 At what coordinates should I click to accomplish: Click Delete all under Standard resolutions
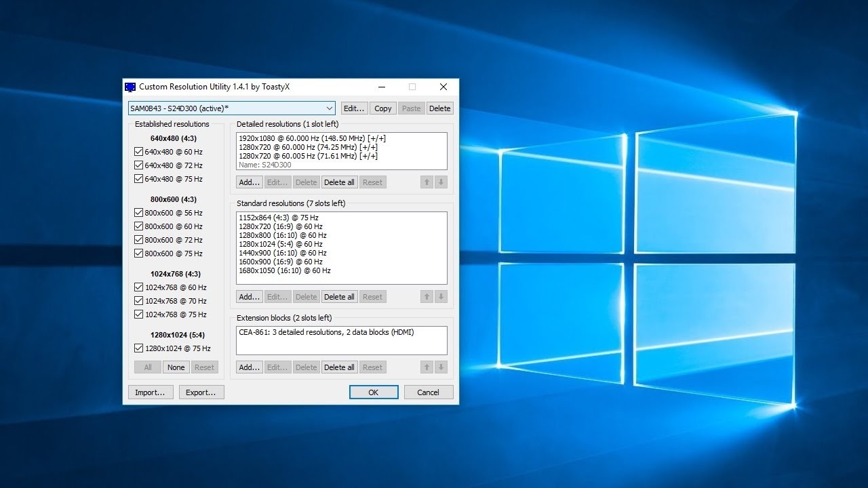pos(339,297)
